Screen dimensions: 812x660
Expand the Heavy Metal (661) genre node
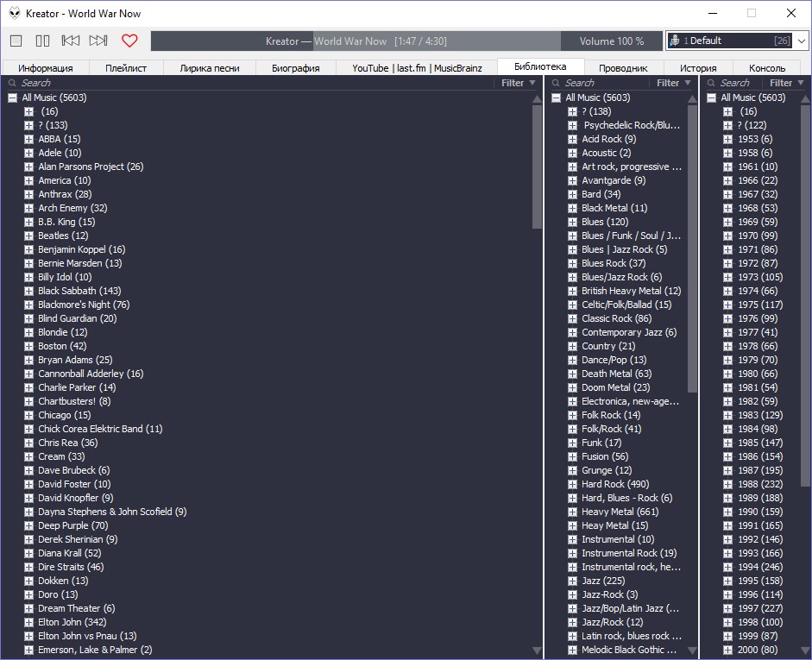572,512
